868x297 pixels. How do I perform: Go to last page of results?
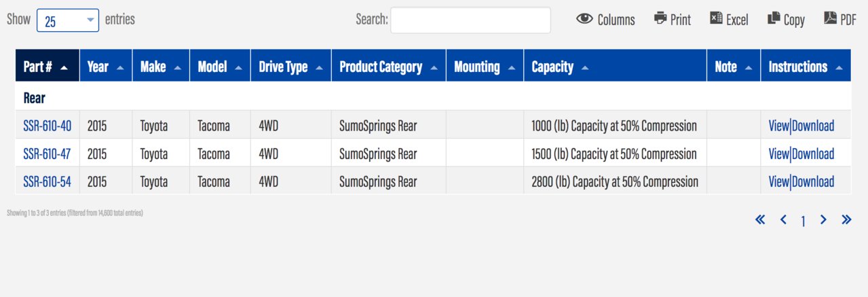(846, 220)
